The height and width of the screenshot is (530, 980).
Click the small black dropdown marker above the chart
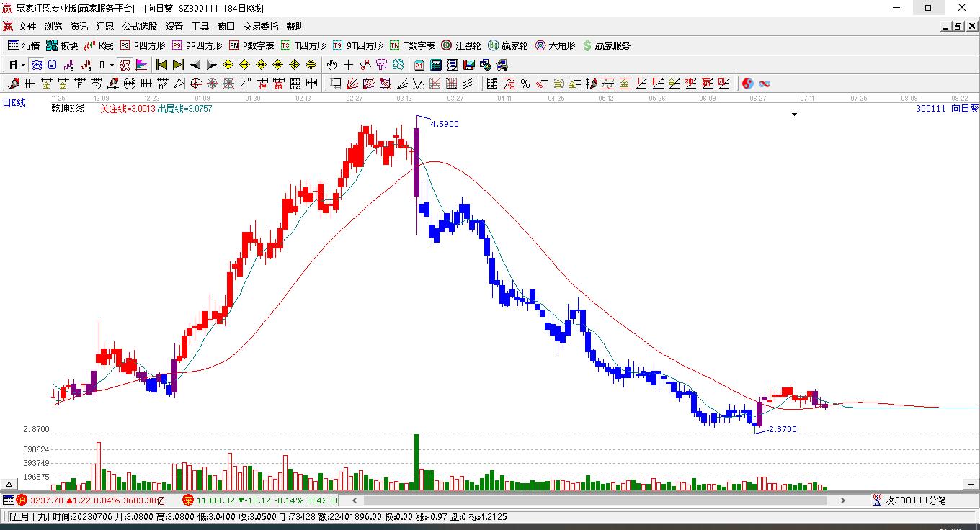[795, 114]
